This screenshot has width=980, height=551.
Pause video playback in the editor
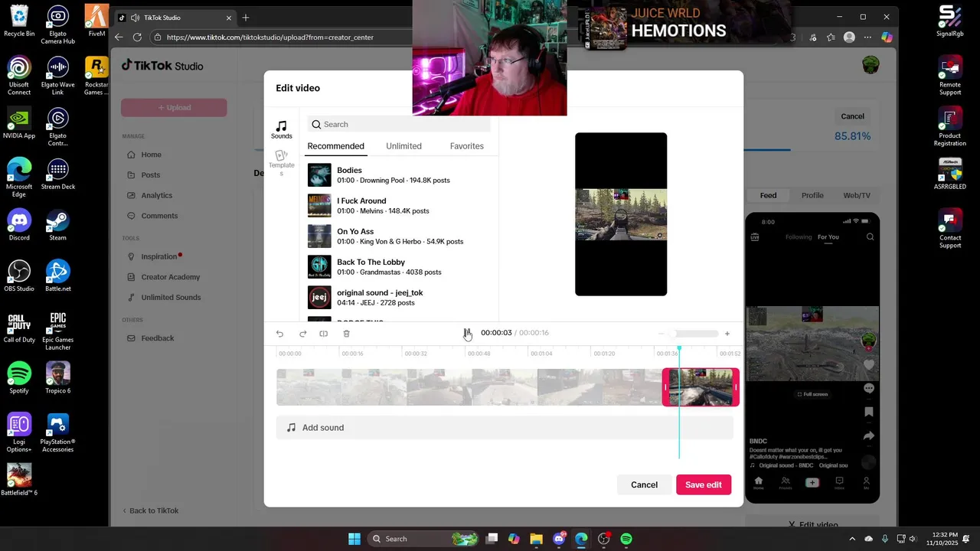coord(466,333)
